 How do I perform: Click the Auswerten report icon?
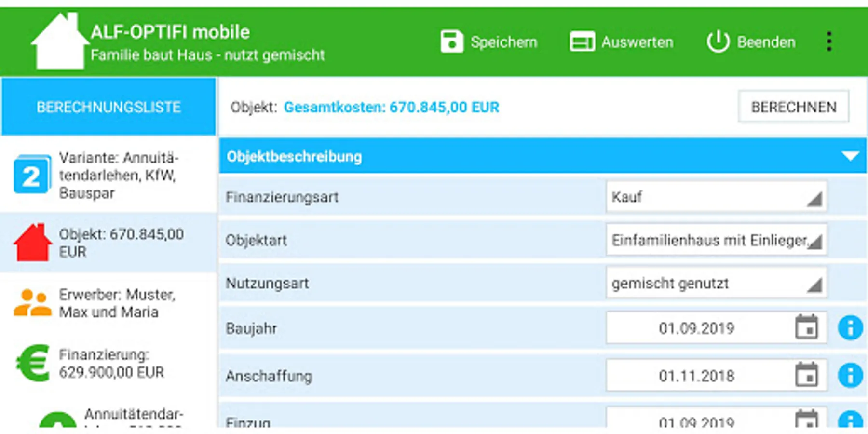coord(582,41)
